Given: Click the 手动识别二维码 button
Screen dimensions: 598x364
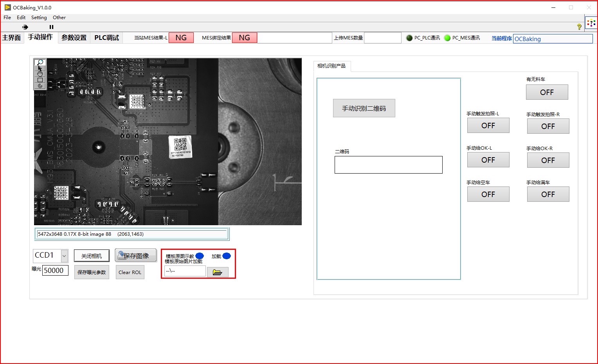Looking at the screenshot, I should pyautogui.click(x=364, y=108).
